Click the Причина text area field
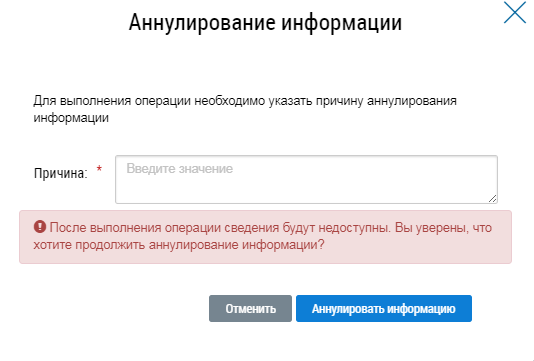Screen dimensions: 534x361 point(307,179)
